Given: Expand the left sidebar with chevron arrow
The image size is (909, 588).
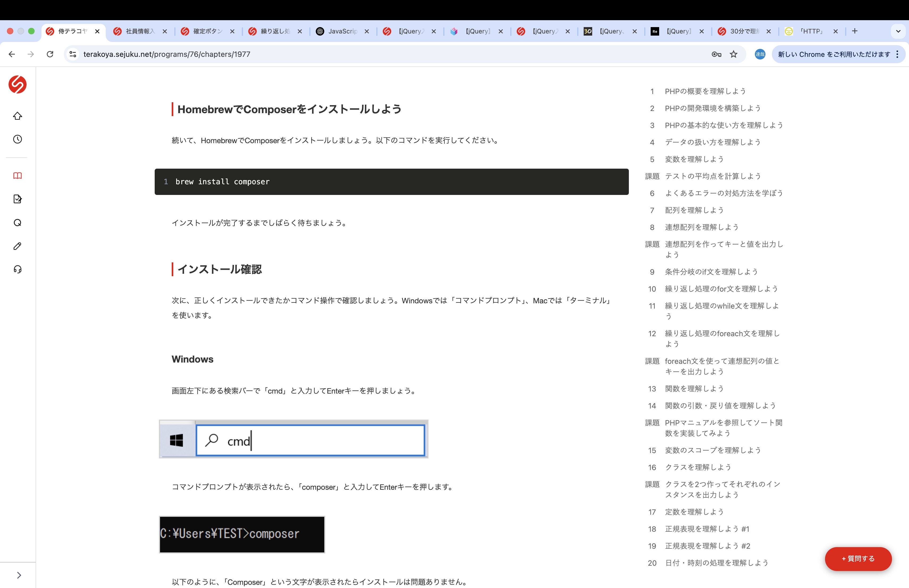Looking at the screenshot, I should tap(19, 575).
